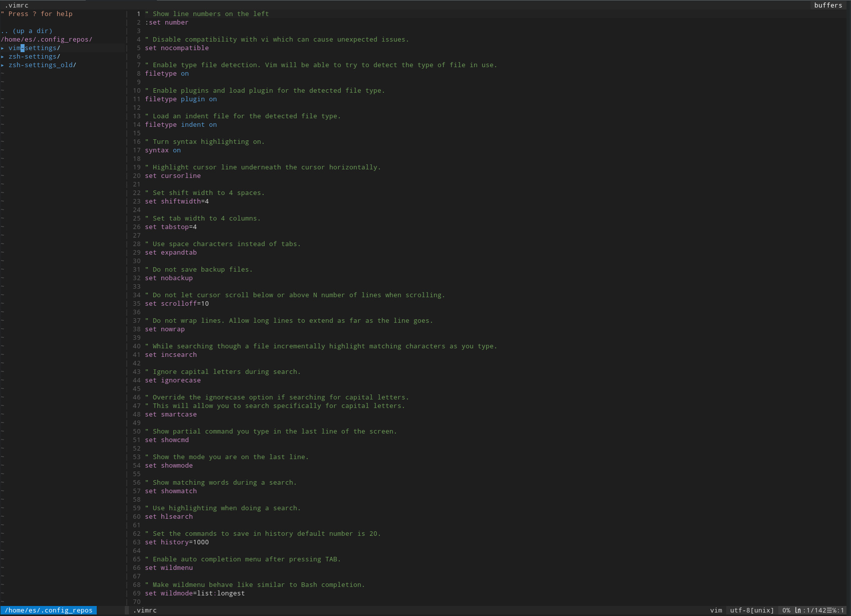Click 'set showcmd' setting
Screen dimensions: 851x616
[167, 440]
